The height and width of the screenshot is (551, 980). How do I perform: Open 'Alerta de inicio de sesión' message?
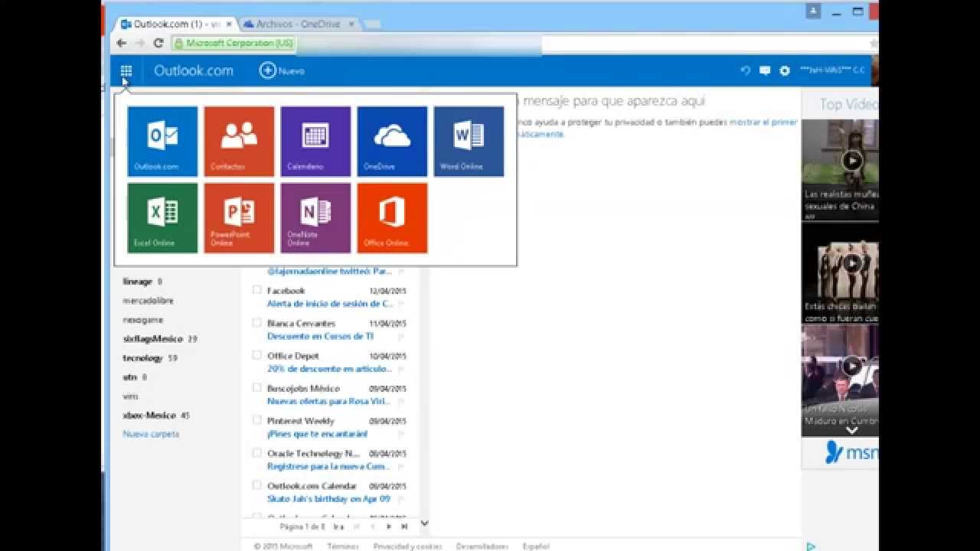(330, 304)
